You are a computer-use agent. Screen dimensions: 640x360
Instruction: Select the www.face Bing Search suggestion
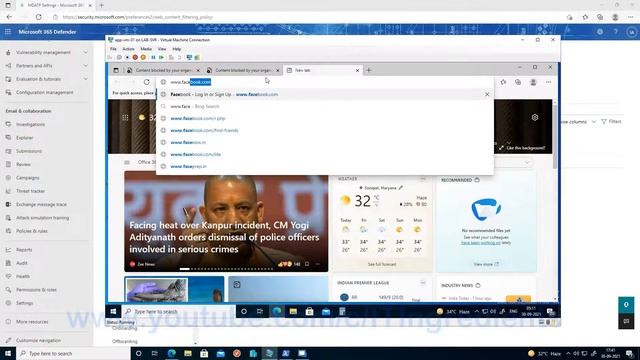pyautogui.click(x=324, y=106)
